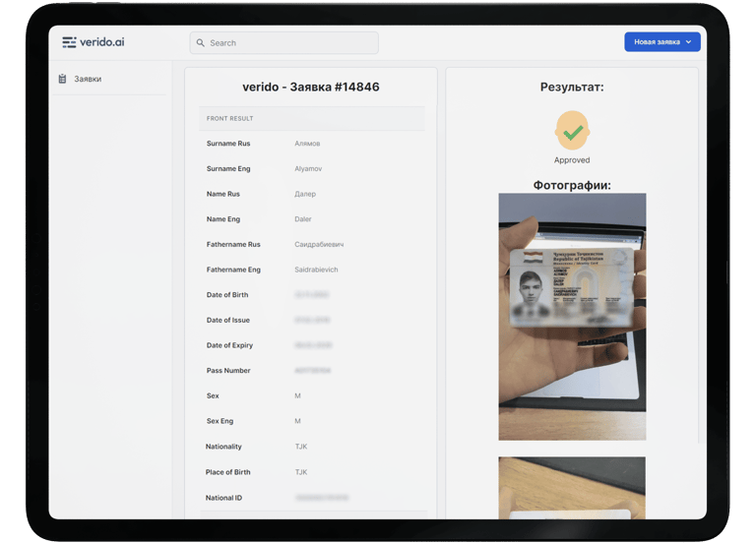Click the FRONT RESULT section header
The image size is (756, 543).
[312, 118]
